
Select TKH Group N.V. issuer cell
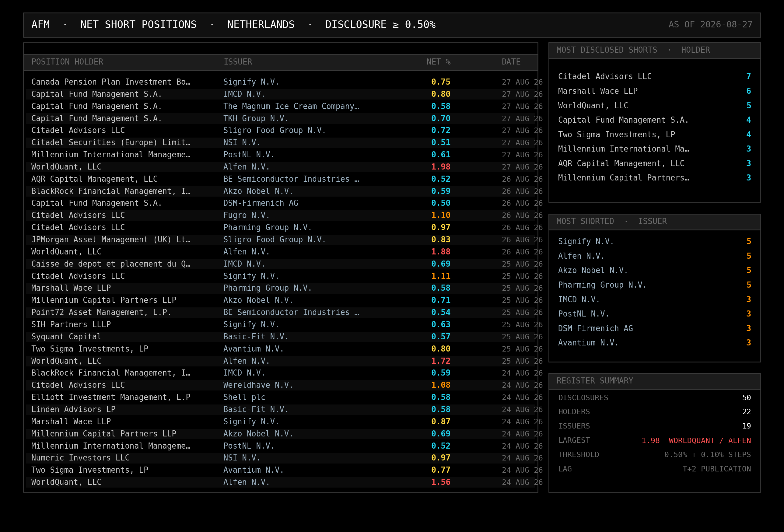click(256, 118)
